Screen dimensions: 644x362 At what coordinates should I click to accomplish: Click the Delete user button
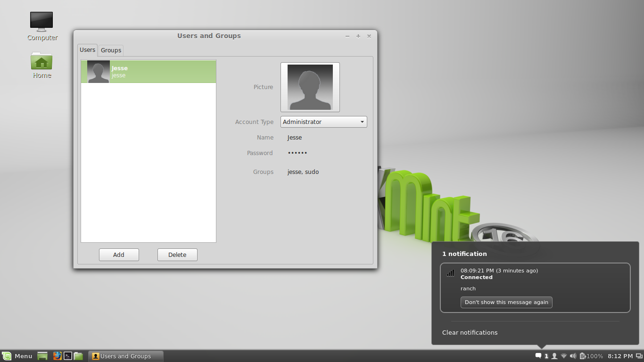click(177, 255)
